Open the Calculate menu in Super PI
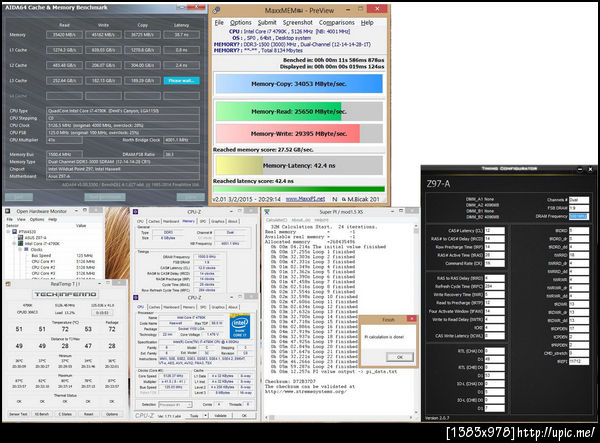This screenshot has height=443, width=600. pos(277,221)
